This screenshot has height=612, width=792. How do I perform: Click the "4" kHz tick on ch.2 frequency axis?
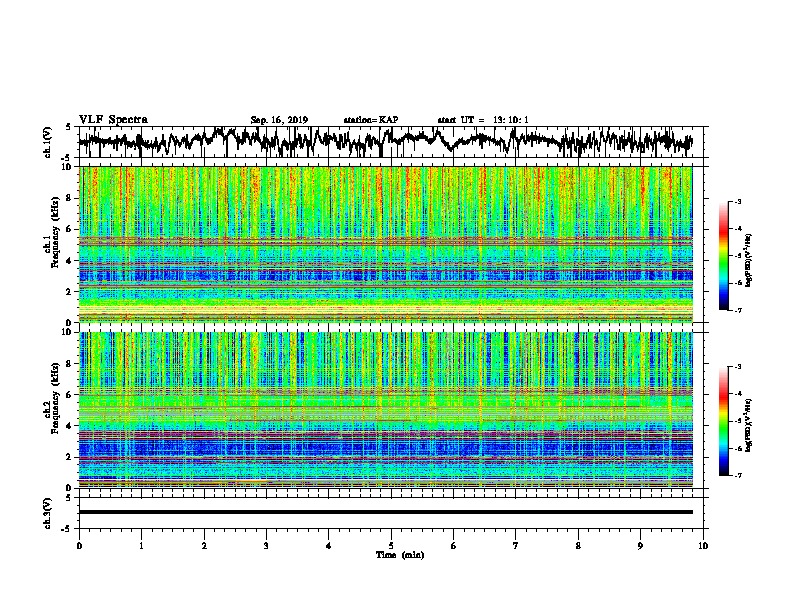click(70, 426)
